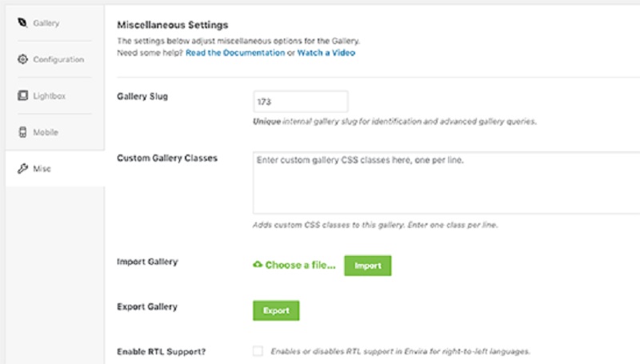
Task: Open the Configuration settings tab
Action: tap(58, 59)
